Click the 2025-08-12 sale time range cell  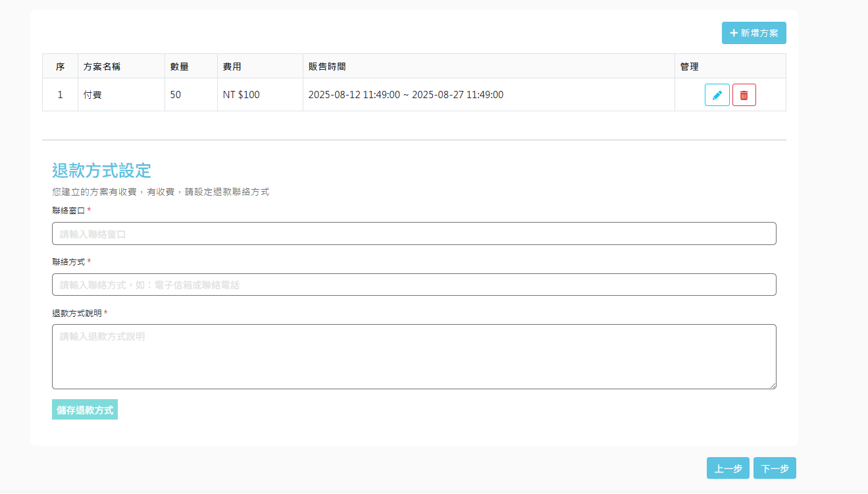pos(489,95)
